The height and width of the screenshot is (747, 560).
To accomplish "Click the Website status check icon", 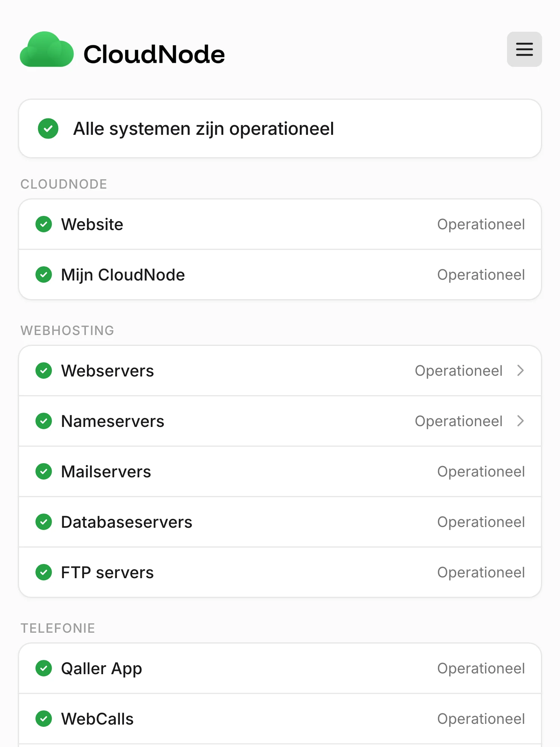I will coord(44,224).
